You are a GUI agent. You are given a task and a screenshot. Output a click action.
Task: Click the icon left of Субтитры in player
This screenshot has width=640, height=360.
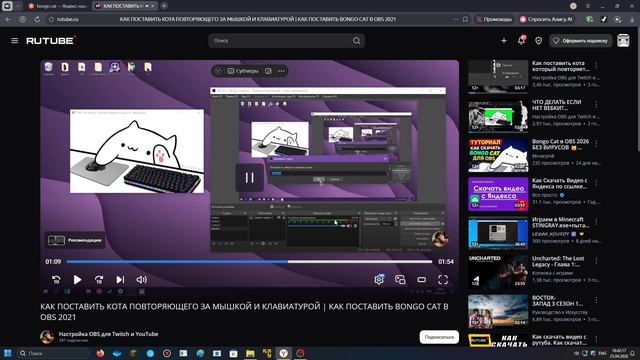[218, 71]
